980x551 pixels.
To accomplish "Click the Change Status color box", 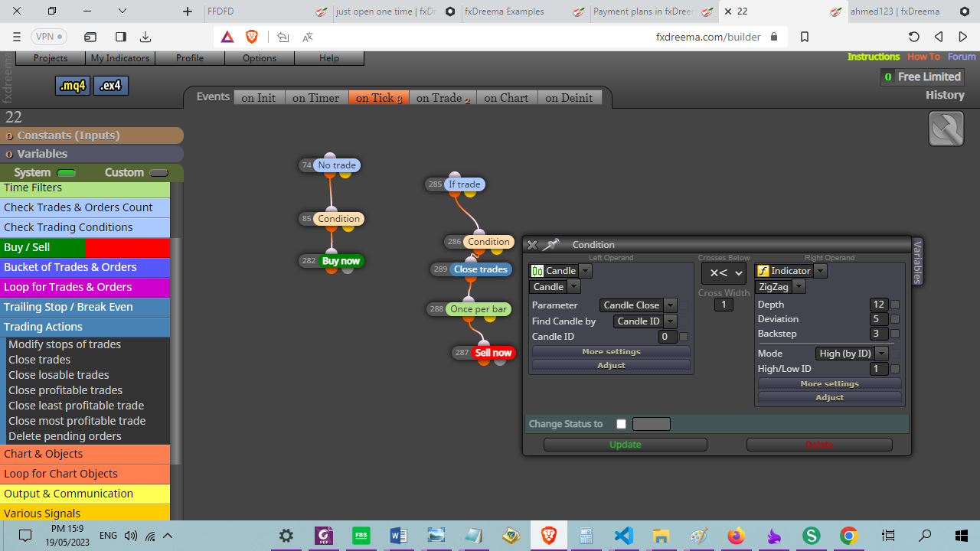I will click(652, 424).
